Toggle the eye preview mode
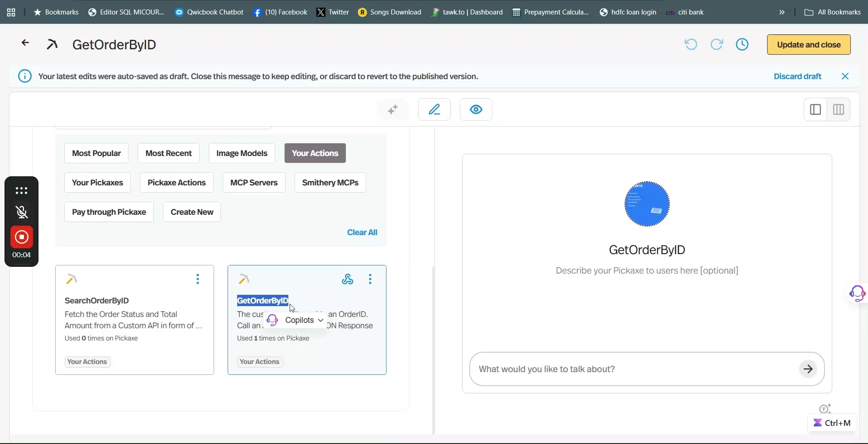The height and width of the screenshot is (444, 868). click(x=476, y=109)
